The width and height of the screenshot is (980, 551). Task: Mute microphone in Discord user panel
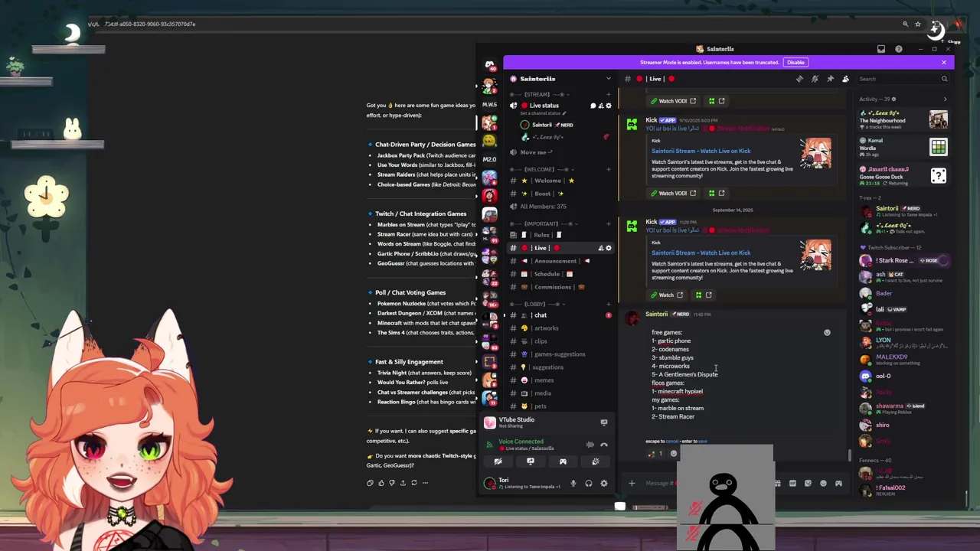573,483
